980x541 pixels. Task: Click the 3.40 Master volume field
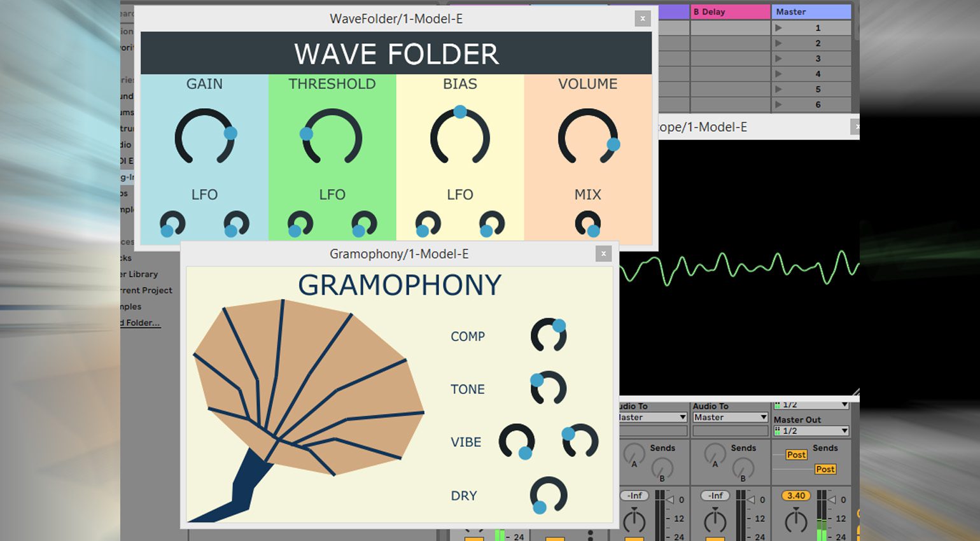[x=796, y=495]
